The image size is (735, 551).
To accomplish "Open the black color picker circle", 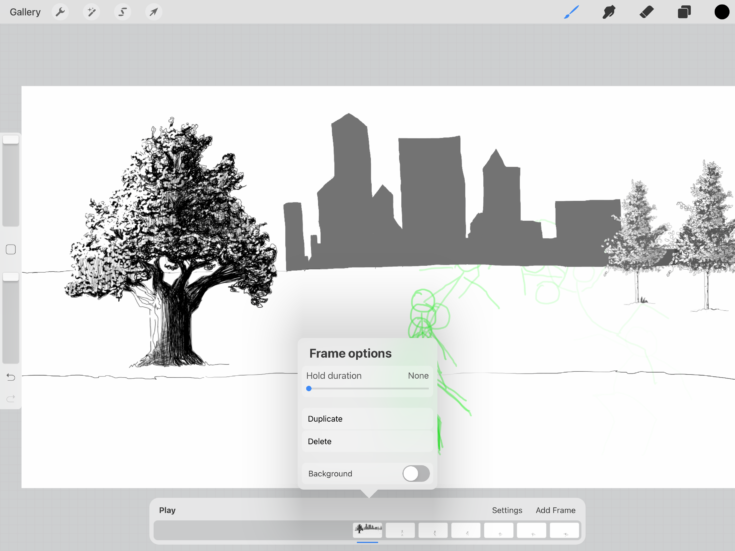I will click(721, 12).
